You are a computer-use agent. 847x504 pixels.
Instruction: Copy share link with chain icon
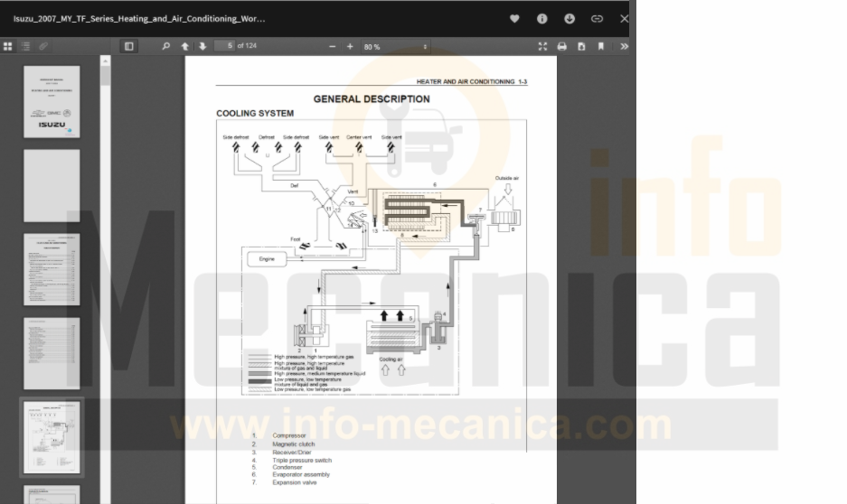click(597, 19)
